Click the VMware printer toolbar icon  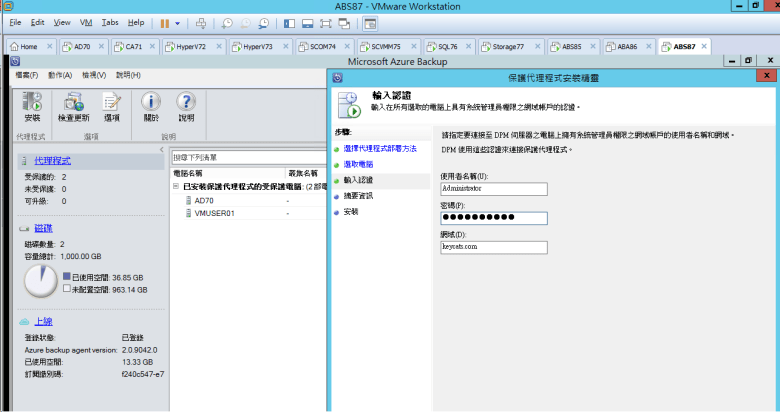[x=201, y=22]
